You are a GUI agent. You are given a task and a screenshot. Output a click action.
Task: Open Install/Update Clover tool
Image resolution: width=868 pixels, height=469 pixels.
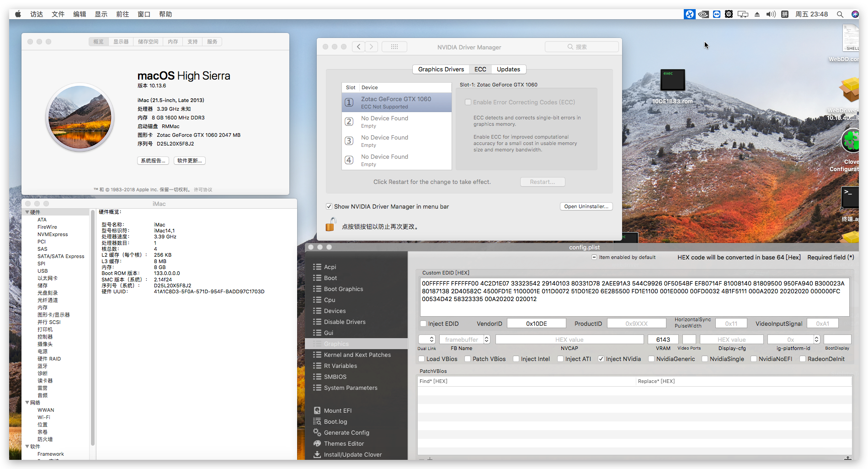pyautogui.click(x=352, y=454)
